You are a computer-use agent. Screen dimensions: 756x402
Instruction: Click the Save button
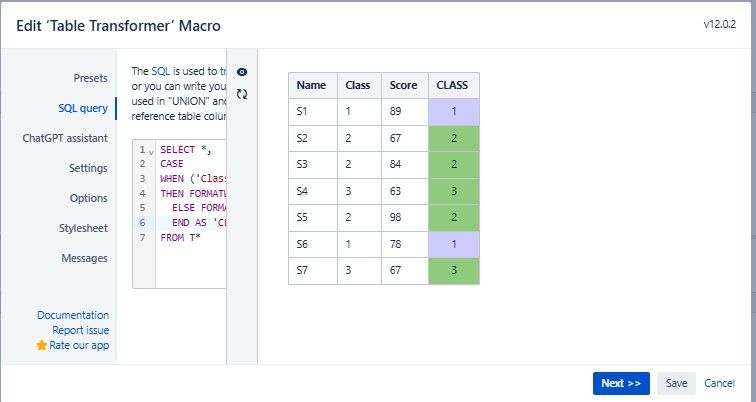[x=676, y=383]
